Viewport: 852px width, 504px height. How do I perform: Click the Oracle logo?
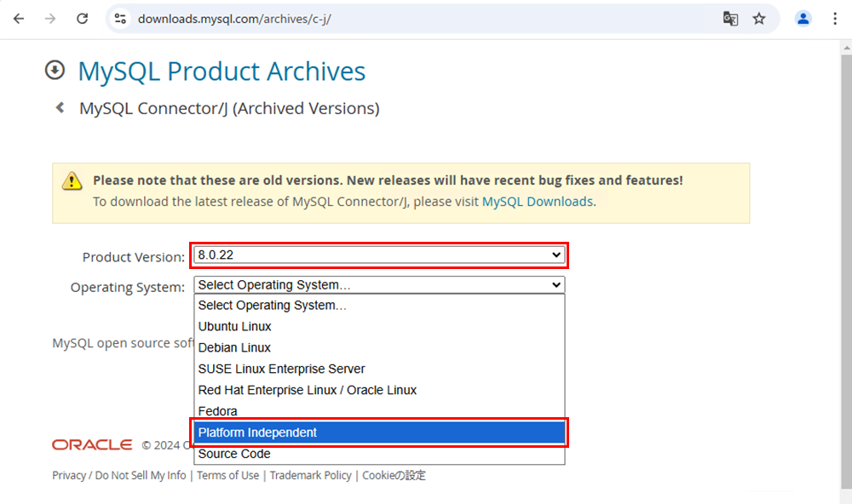(92, 444)
